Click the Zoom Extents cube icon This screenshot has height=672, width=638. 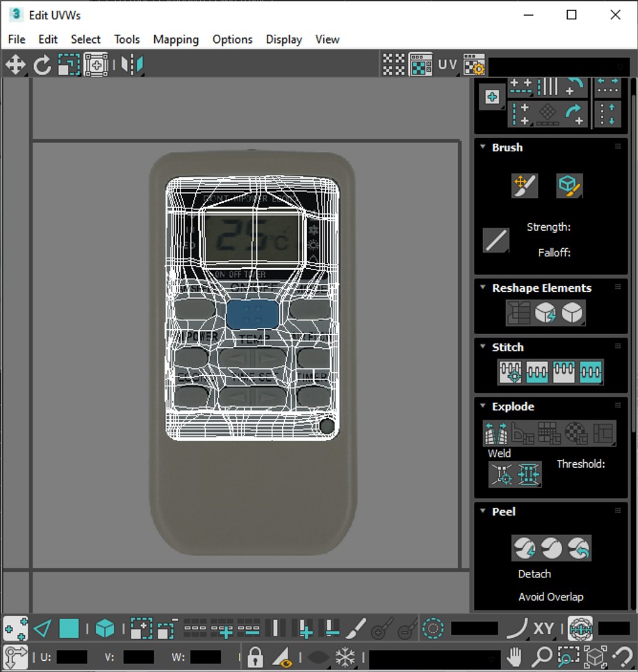[x=595, y=656]
